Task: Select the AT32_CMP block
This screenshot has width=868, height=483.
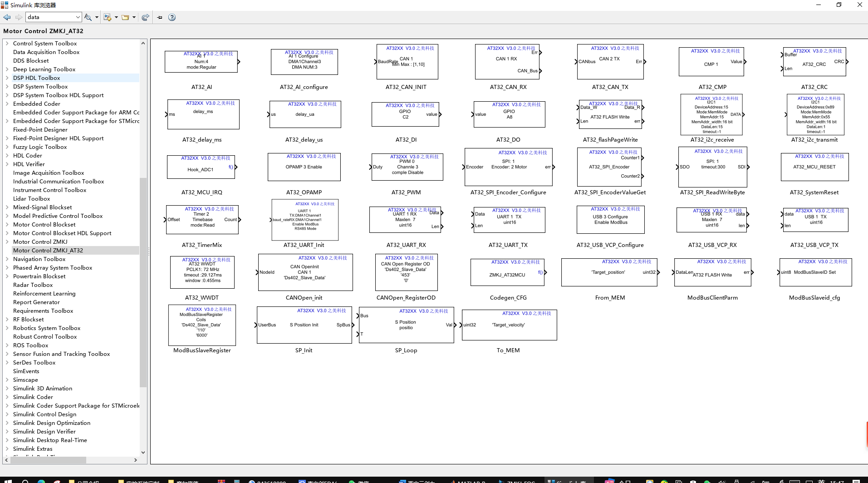Action: pyautogui.click(x=711, y=62)
